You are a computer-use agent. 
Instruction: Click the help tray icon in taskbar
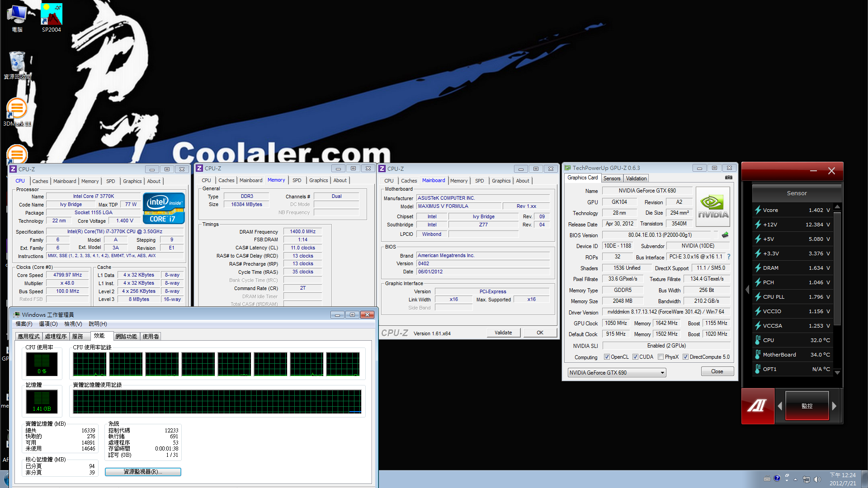[777, 479]
